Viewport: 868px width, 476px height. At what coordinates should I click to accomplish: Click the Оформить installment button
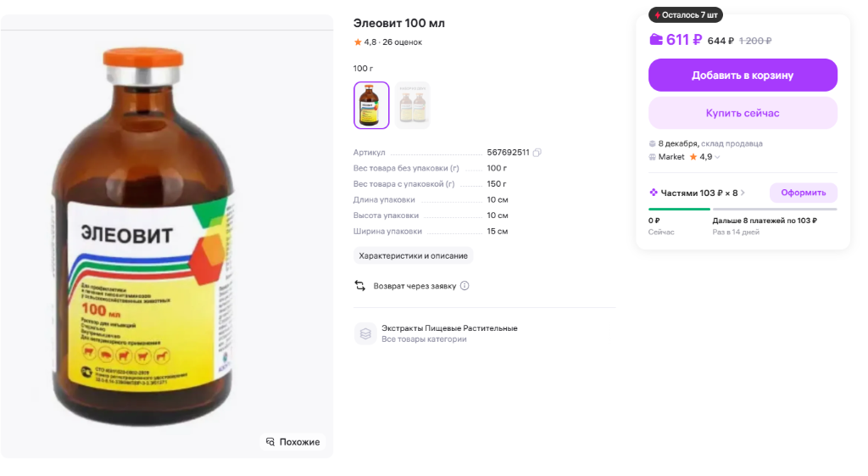pos(803,193)
